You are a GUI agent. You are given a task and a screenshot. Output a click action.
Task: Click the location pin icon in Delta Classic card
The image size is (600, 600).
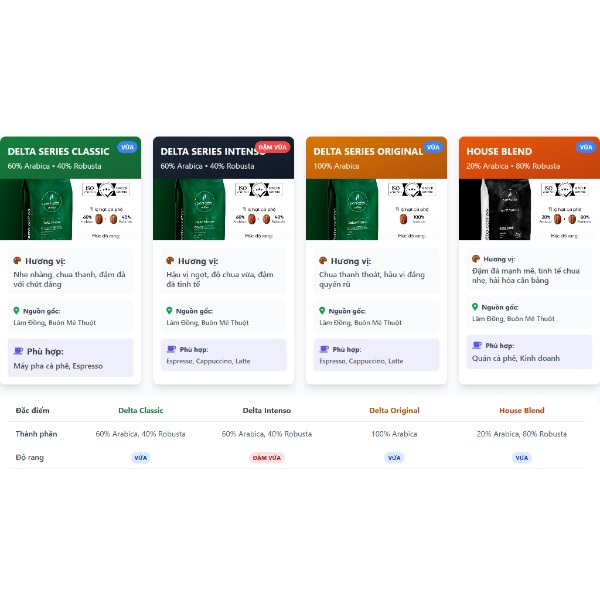click(x=16, y=311)
